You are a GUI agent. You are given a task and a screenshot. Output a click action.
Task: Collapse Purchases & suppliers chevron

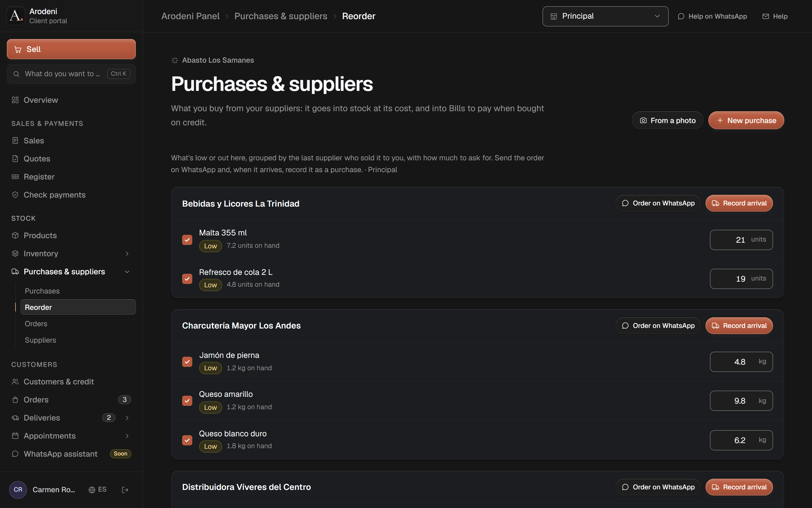coord(127,272)
